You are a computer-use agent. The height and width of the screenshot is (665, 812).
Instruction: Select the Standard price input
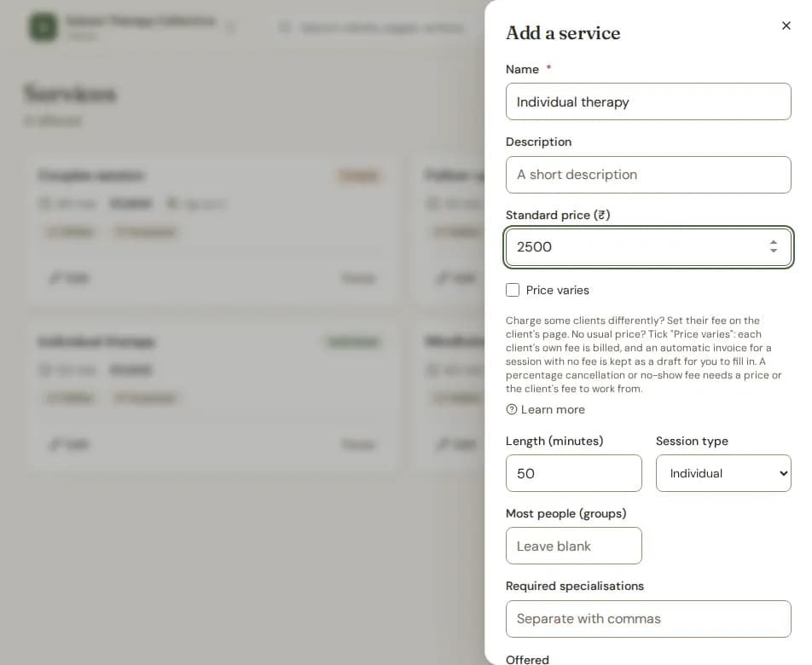click(648, 247)
